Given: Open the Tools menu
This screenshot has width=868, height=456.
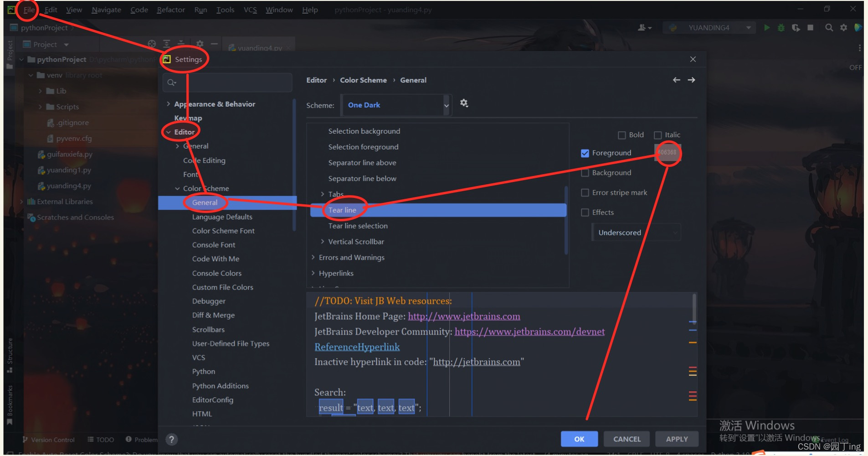Looking at the screenshot, I should point(225,10).
